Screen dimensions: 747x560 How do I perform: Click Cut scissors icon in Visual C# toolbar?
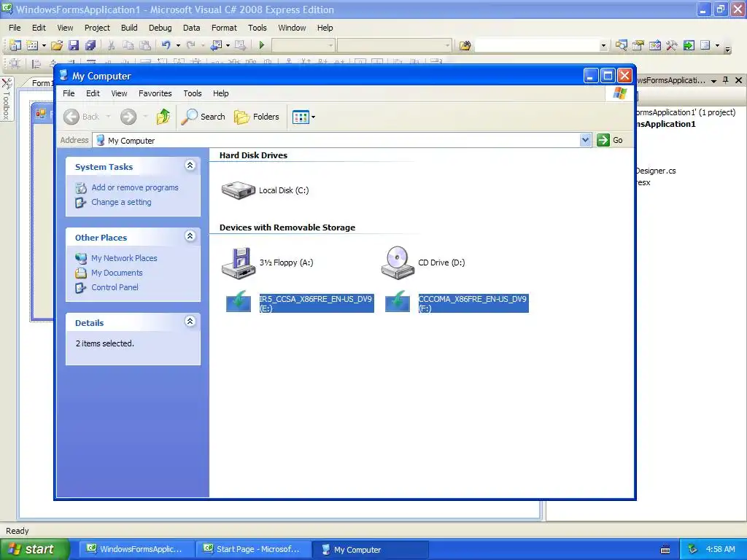(x=111, y=45)
